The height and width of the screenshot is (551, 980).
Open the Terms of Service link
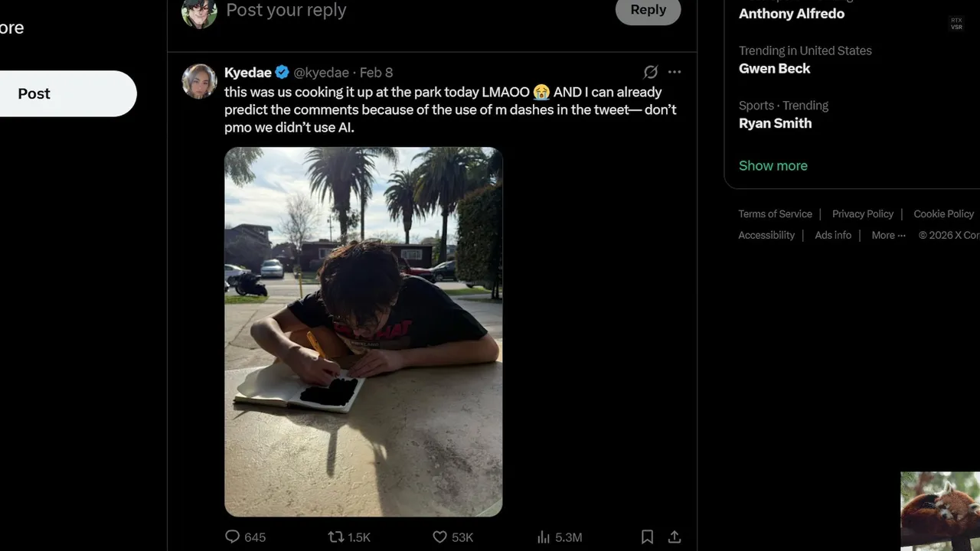click(x=775, y=214)
